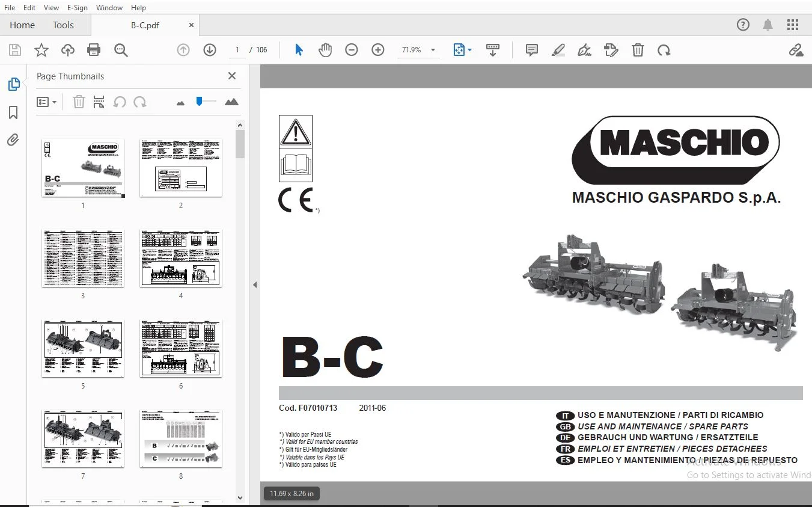Rotate the page with the rotate icon
This screenshot has height=507, width=812.
point(664,50)
